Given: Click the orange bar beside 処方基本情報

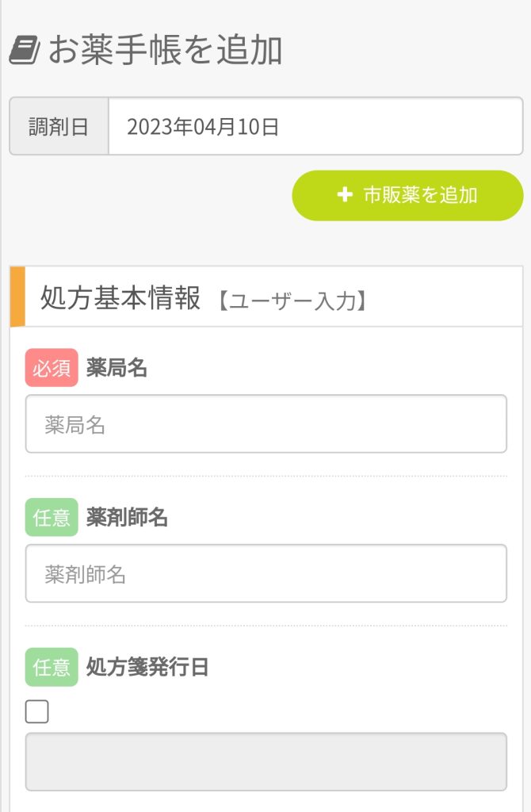Looking at the screenshot, I should [x=17, y=297].
